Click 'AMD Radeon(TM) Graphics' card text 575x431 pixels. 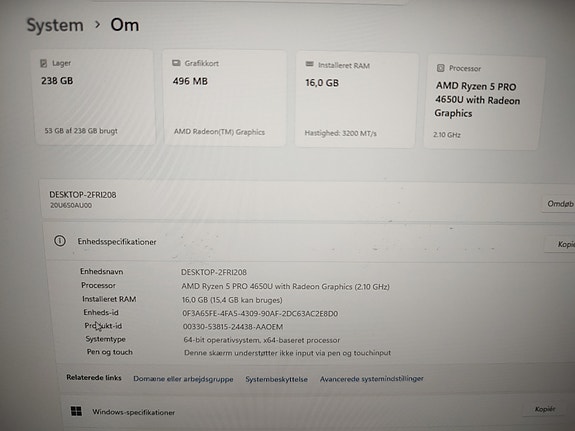219,132
